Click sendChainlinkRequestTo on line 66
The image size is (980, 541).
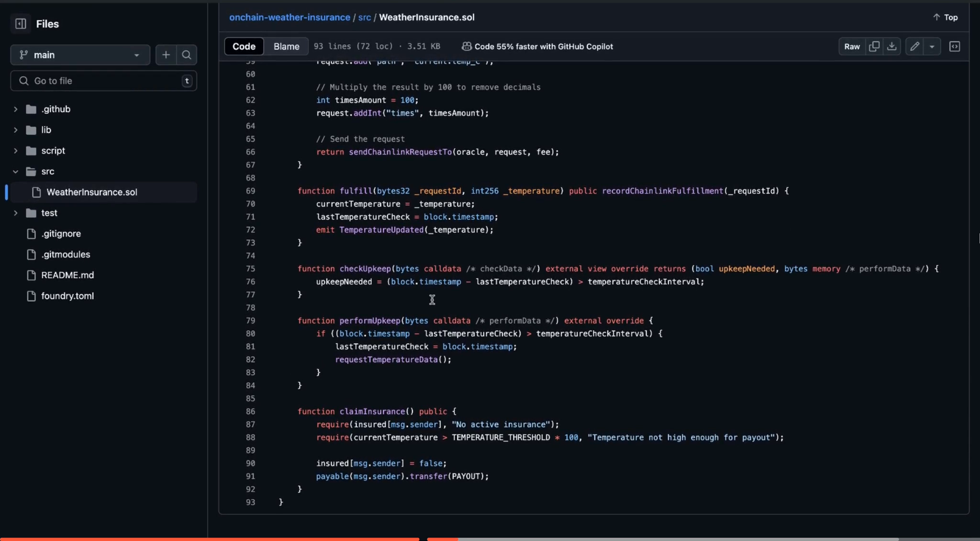click(x=400, y=152)
